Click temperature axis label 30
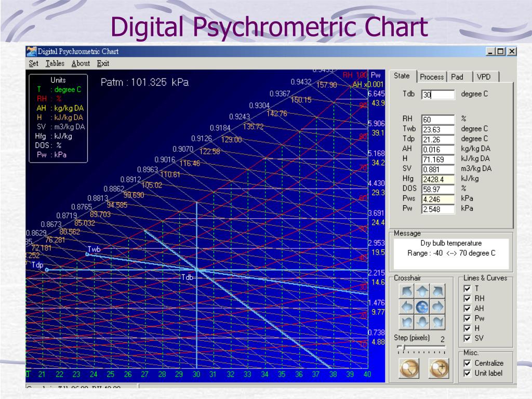532x399 pixels. point(196,374)
